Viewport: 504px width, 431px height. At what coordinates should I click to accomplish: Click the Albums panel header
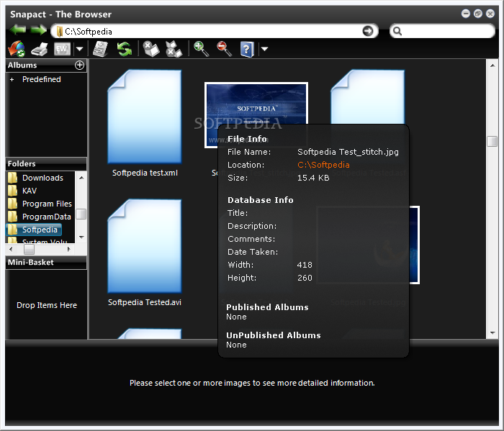coord(46,65)
